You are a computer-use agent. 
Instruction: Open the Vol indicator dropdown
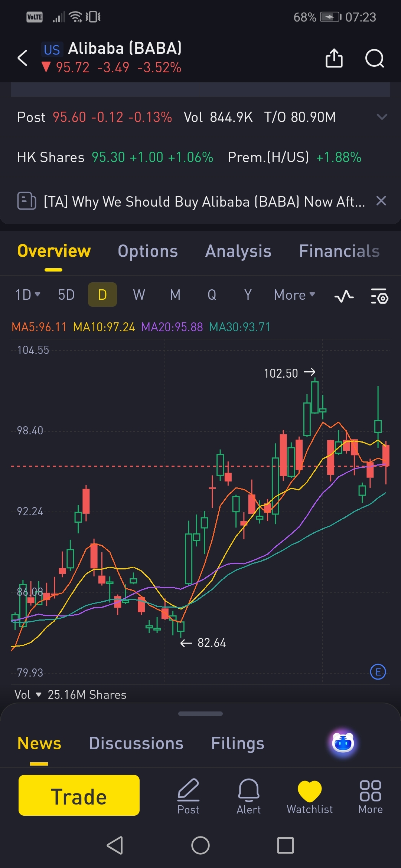pyautogui.click(x=28, y=694)
